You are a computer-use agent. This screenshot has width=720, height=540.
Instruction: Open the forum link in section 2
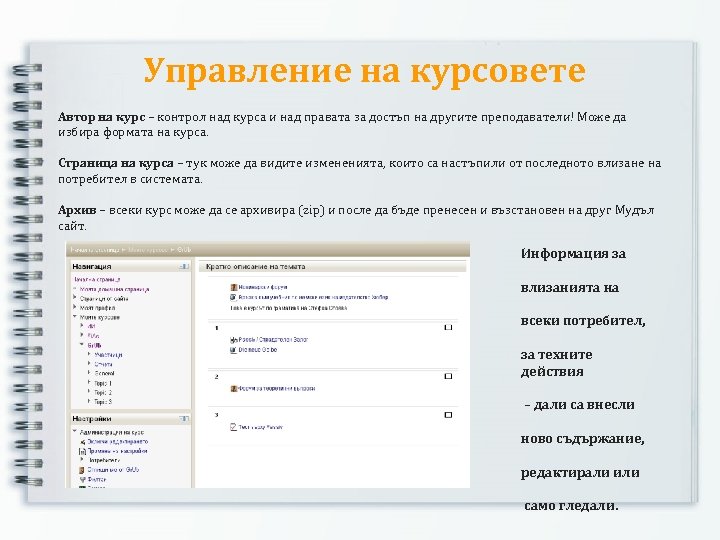tap(276, 388)
